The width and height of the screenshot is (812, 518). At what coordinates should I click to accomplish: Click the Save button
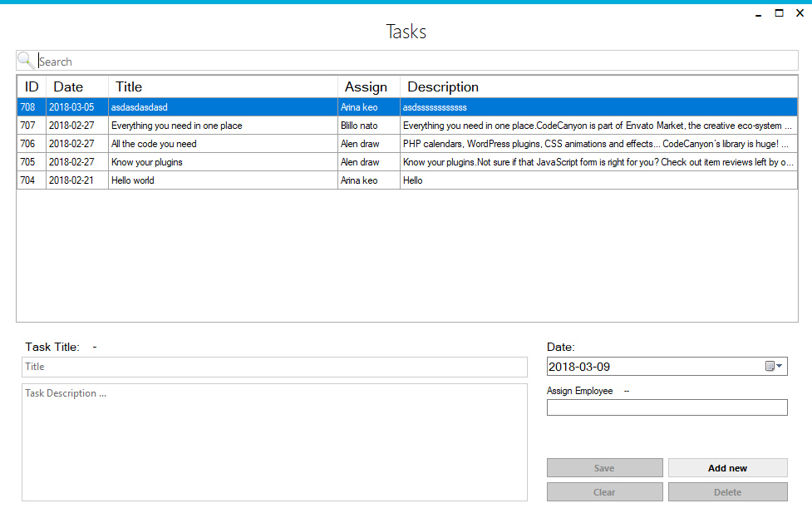pos(604,468)
